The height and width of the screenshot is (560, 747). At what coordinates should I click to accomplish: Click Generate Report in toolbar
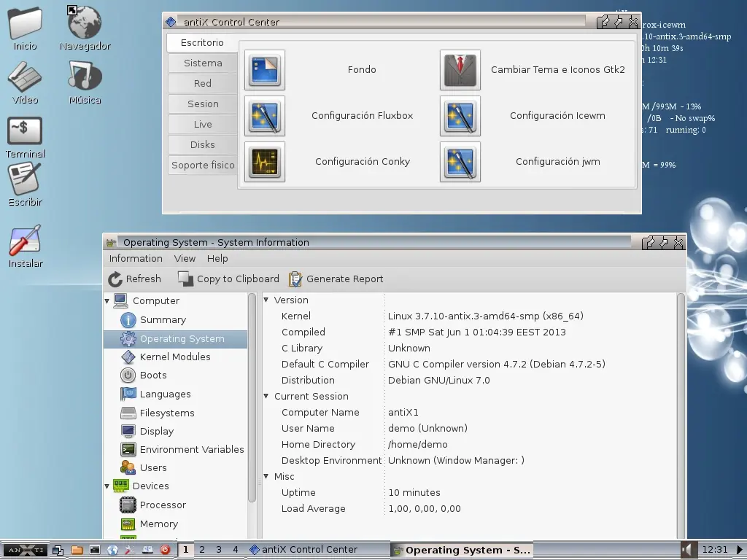pos(336,279)
